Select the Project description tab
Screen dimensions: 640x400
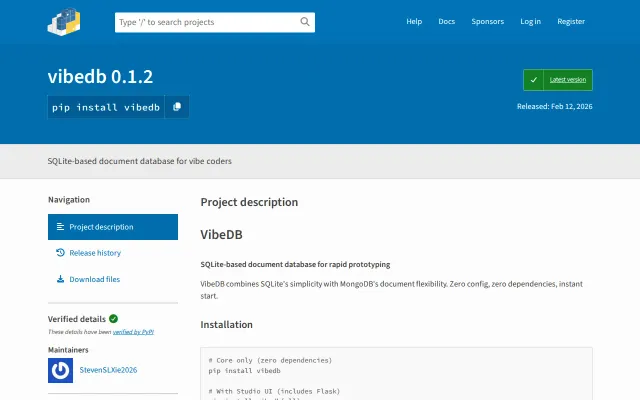(113, 227)
